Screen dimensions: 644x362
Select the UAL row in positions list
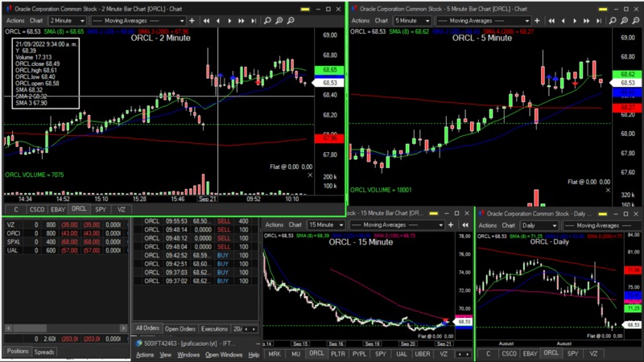pyautogui.click(x=14, y=249)
